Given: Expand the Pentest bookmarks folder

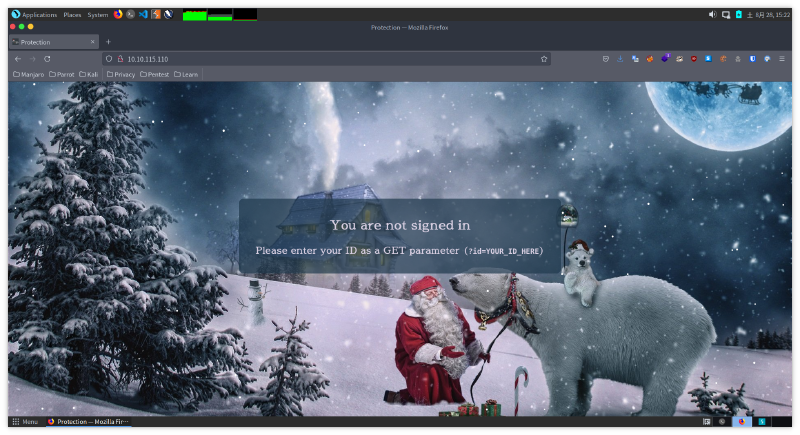Looking at the screenshot, I should pos(155,74).
